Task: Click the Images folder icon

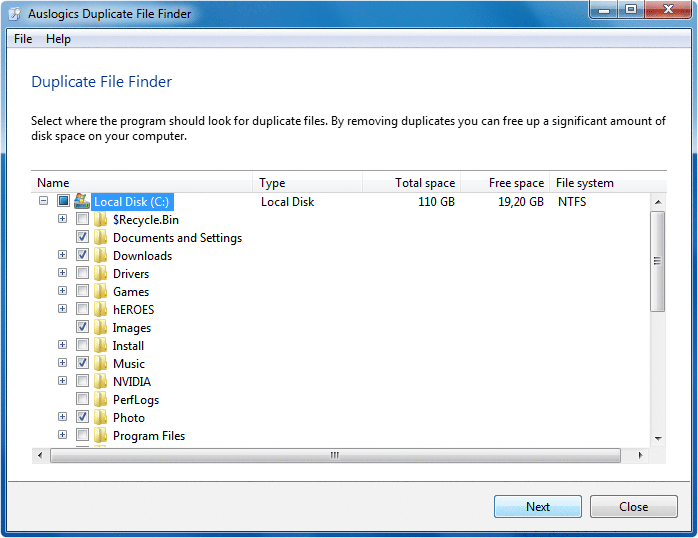Action: coord(101,328)
